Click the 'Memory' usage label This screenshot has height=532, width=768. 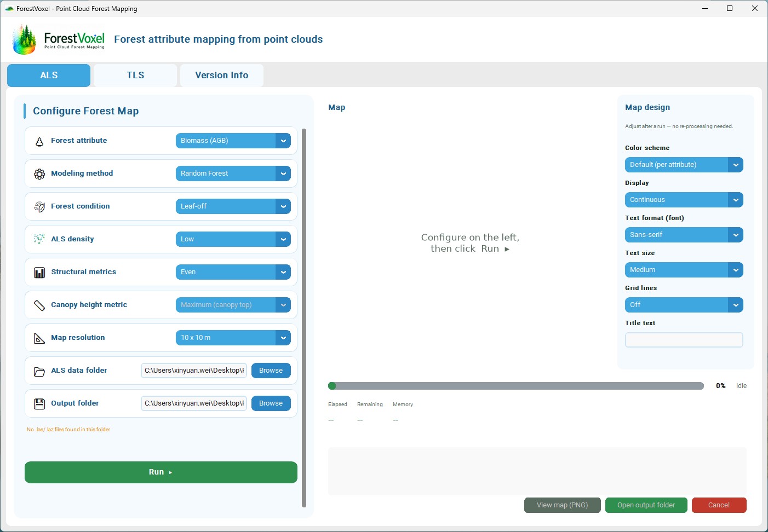(403, 404)
